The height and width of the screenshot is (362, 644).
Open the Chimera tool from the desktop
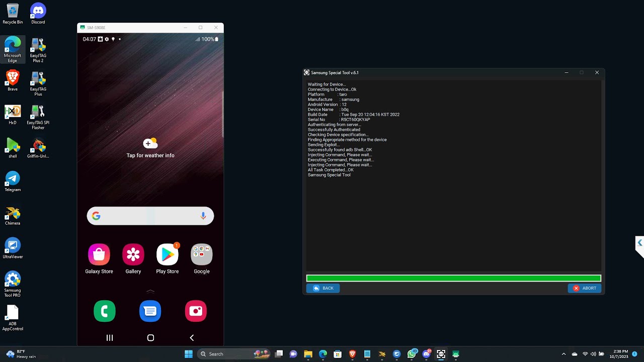(x=12, y=213)
